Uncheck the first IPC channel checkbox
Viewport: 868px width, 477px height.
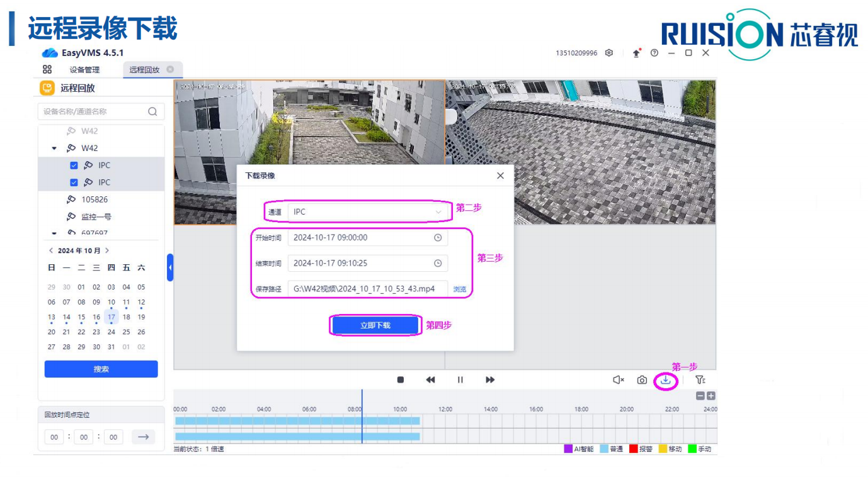[74, 166]
